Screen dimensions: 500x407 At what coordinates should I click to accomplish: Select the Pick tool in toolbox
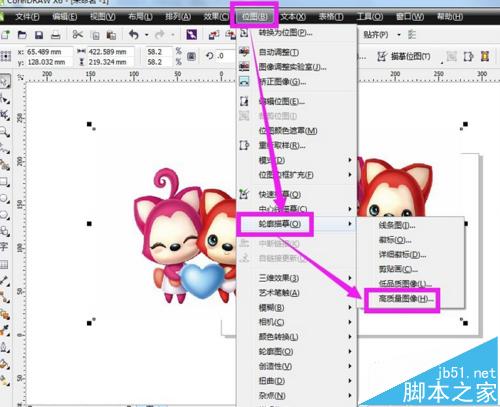point(5,82)
